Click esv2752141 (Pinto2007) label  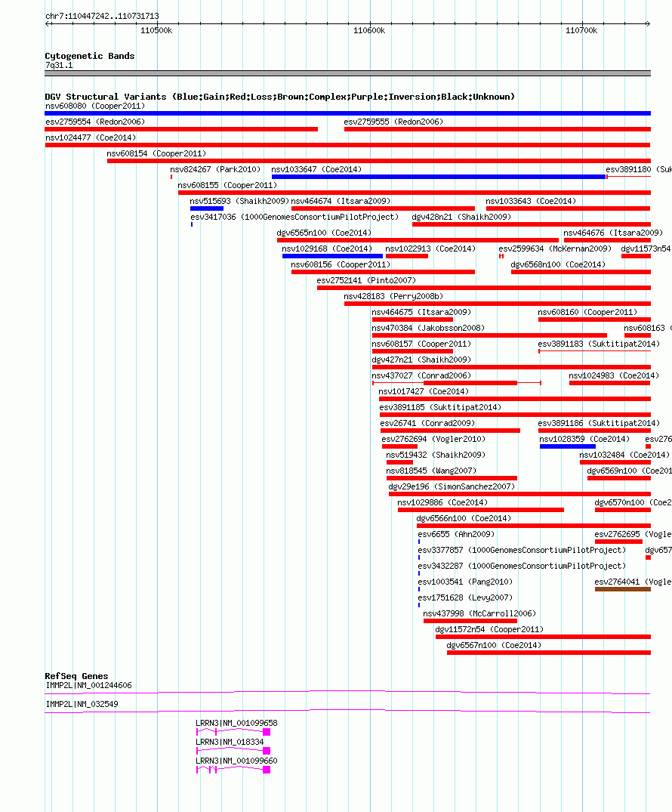366,281
